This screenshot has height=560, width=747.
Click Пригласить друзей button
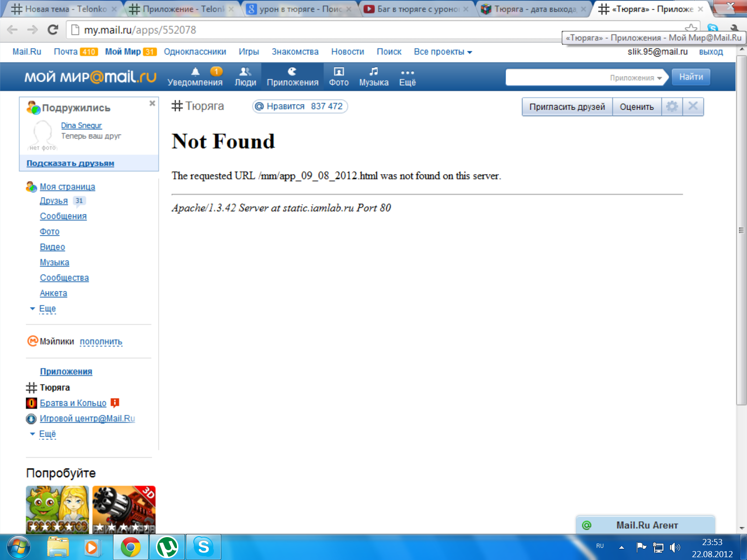pyautogui.click(x=567, y=107)
